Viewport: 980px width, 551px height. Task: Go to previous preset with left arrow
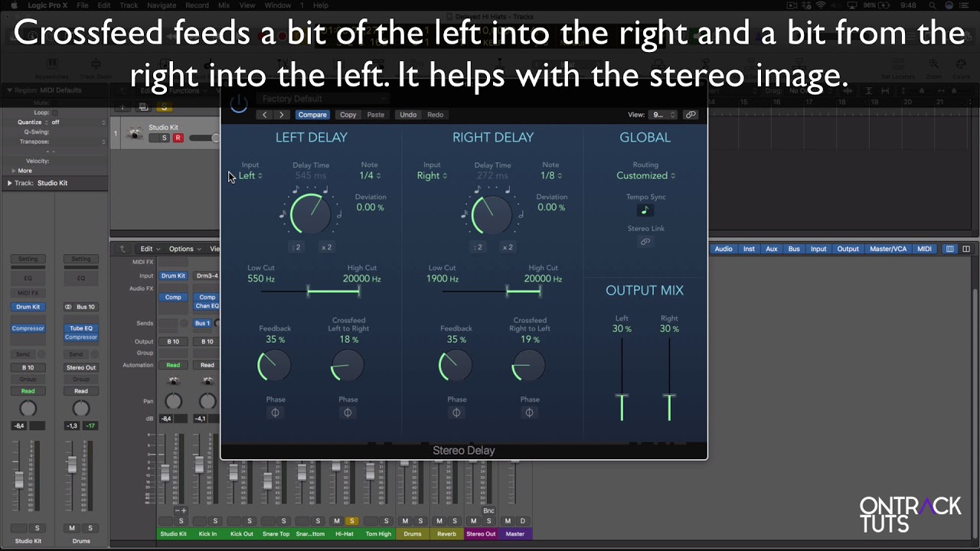tap(265, 115)
